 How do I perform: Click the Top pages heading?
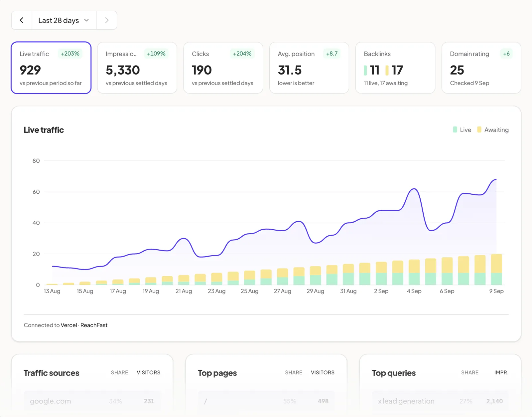(217, 373)
